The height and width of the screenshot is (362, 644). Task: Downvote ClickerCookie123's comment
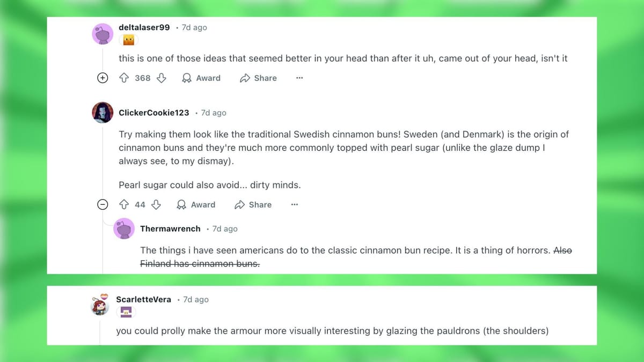pos(156,205)
